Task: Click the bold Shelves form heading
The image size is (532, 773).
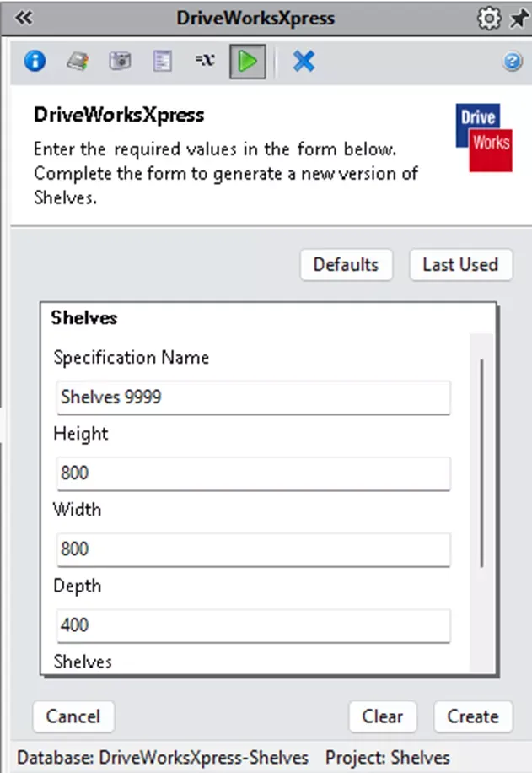Action: coord(83,318)
